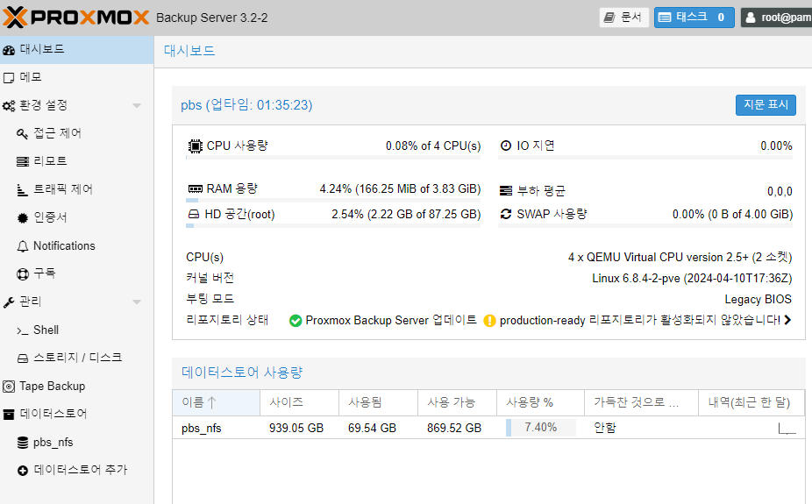
Task: Open the 태스크 tasks button
Action: point(694,18)
